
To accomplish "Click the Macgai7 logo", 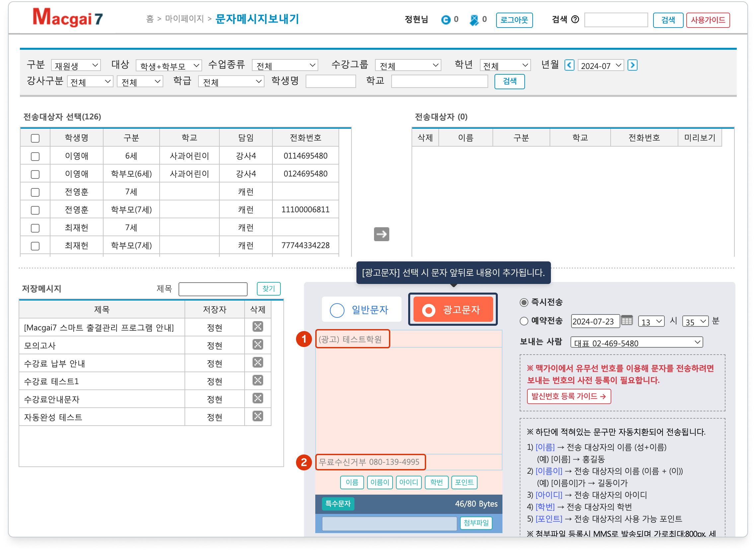I will 68,18.
